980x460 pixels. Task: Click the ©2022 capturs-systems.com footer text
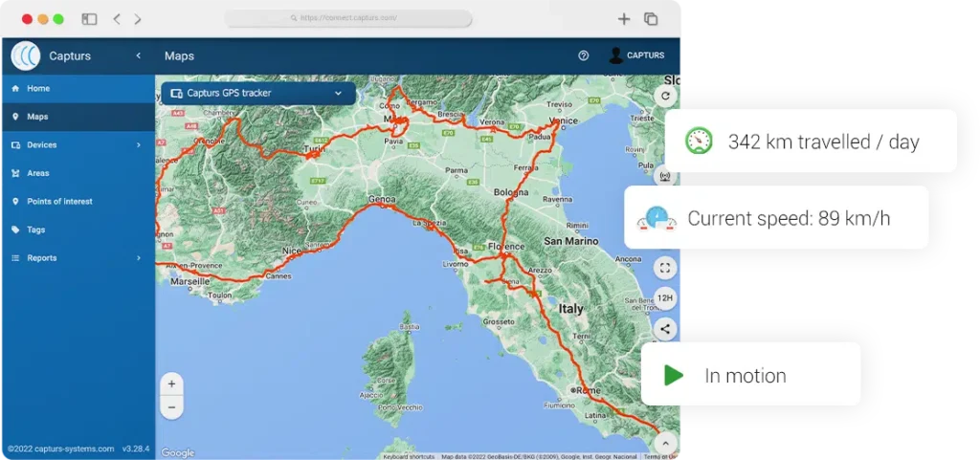tap(60, 449)
